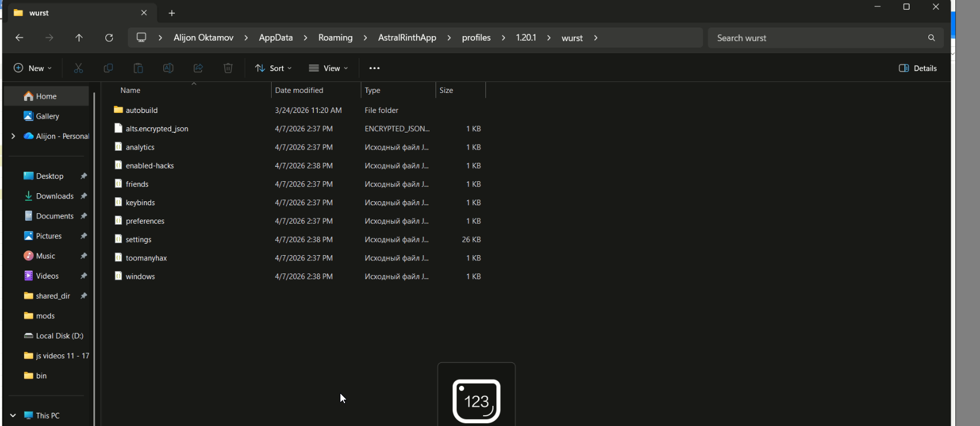Navigate to Roaming in breadcrumb
Screen dimensions: 980x426
point(335,38)
